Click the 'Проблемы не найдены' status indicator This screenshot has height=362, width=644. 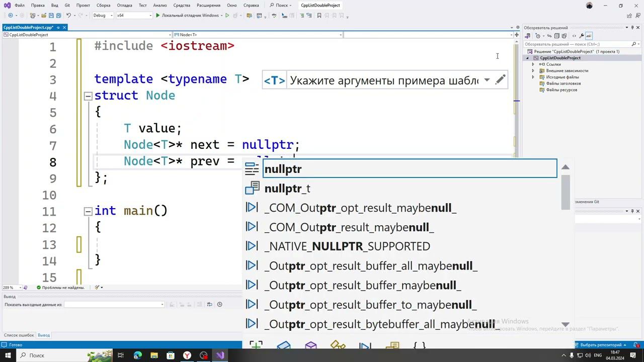(x=60, y=288)
